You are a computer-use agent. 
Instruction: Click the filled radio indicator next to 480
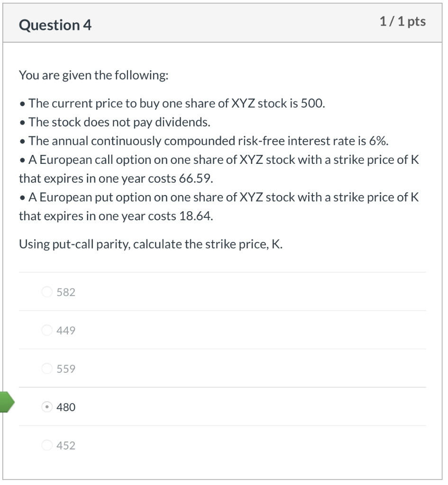coord(47,407)
